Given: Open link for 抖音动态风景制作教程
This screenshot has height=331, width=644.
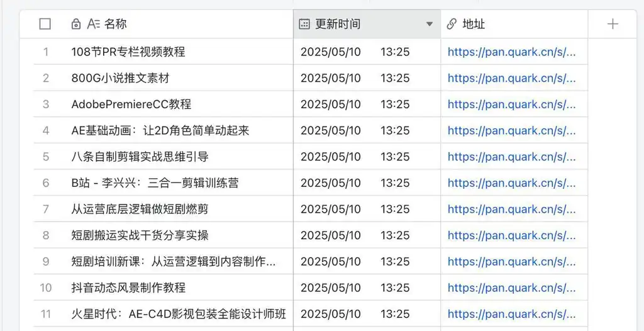Looking at the screenshot, I should click(512, 288).
